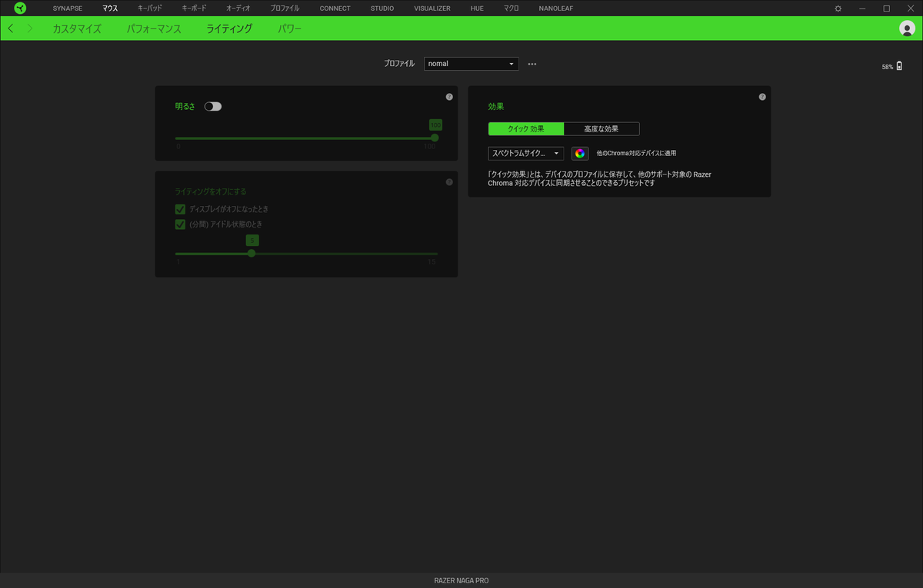Screen dimensions: 923x588
Task: Open the user account avatar
Action: point(907,28)
